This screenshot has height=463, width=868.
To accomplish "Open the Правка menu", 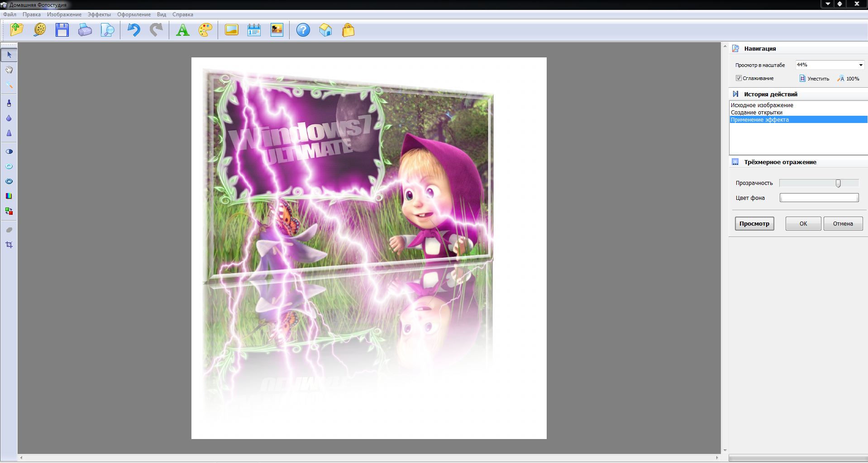I will (x=32, y=14).
